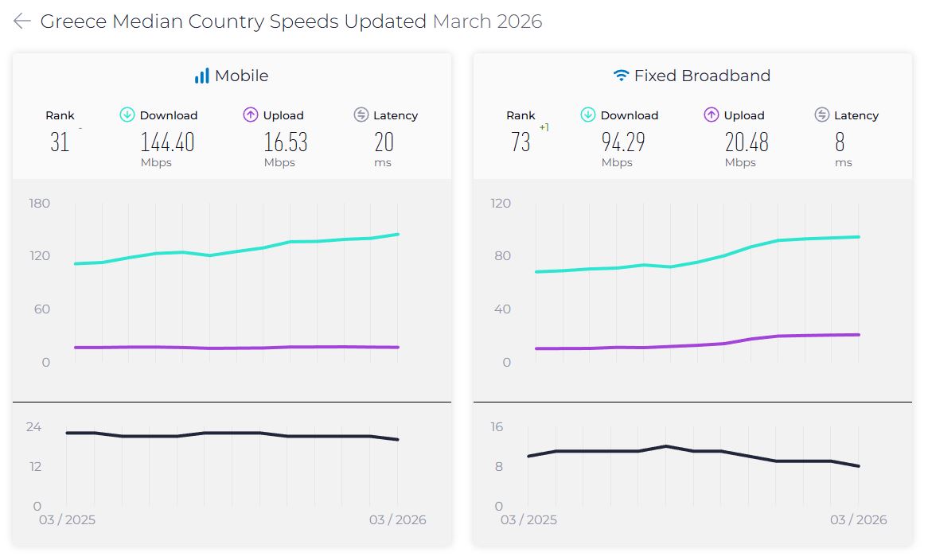Select the Mobile panel heading

pyautogui.click(x=241, y=76)
